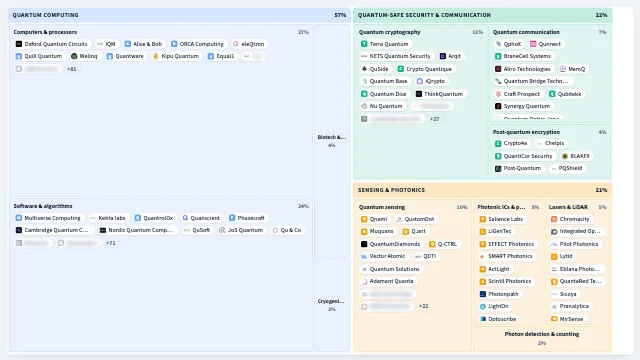Click the Arqit logo icon
This screenshot has height=360, width=640.
coord(443,56)
